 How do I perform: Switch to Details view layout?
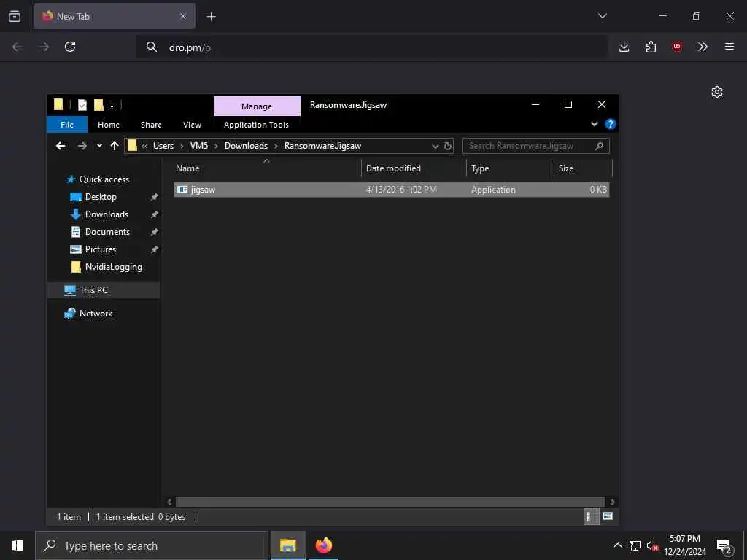[591, 517]
